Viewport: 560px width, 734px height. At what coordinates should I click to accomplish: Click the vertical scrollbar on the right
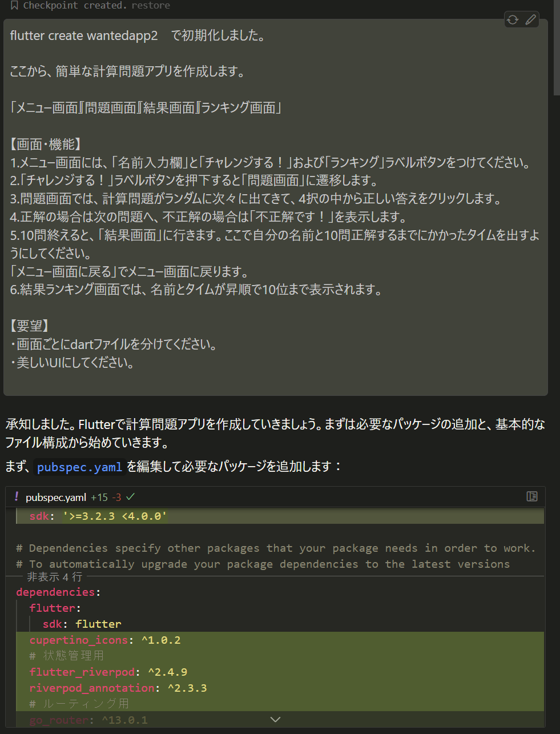[x=557, y=46]
